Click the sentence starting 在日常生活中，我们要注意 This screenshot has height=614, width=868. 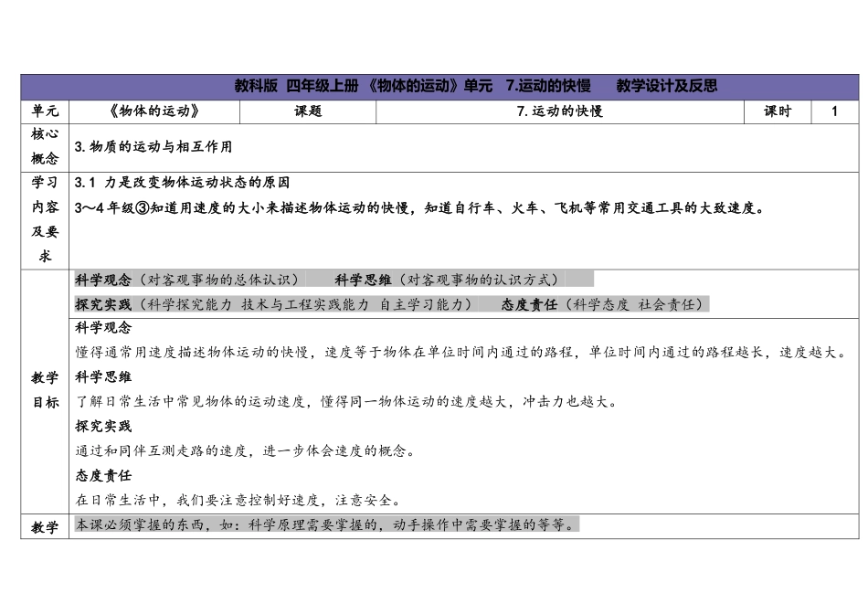pos(238,501)
